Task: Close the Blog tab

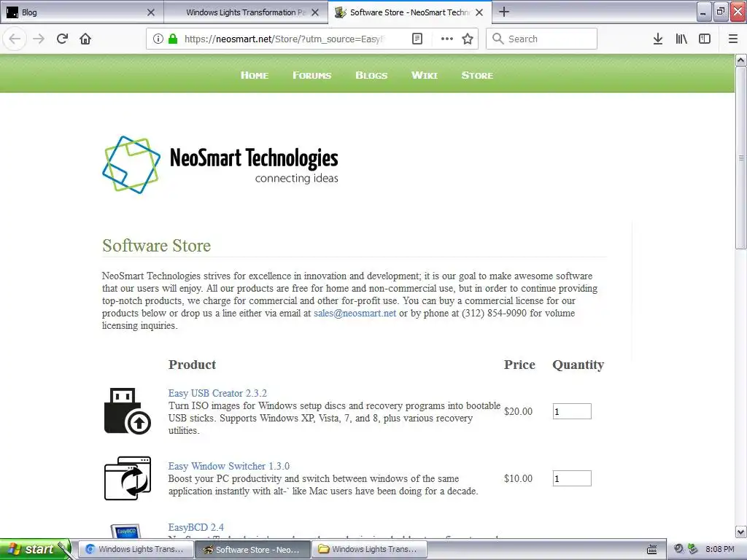Action: [151, 12]
